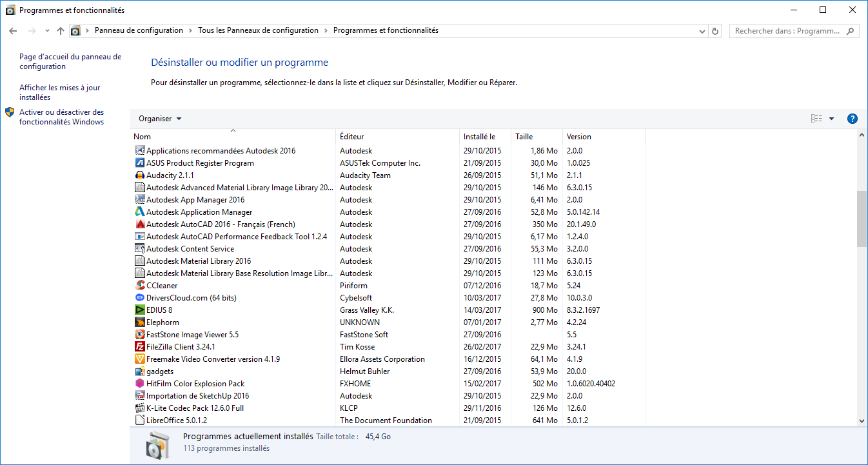Click the forward navigation arrow
Image resolution: width=868 pixels, height=465 pixels.
[x=32, y=30]
